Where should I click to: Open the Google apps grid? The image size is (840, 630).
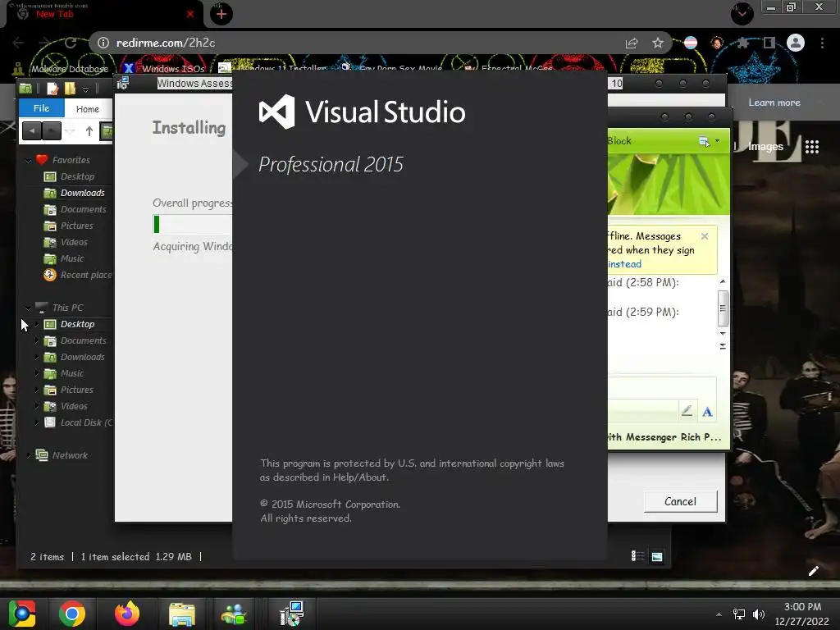(812, 147)
